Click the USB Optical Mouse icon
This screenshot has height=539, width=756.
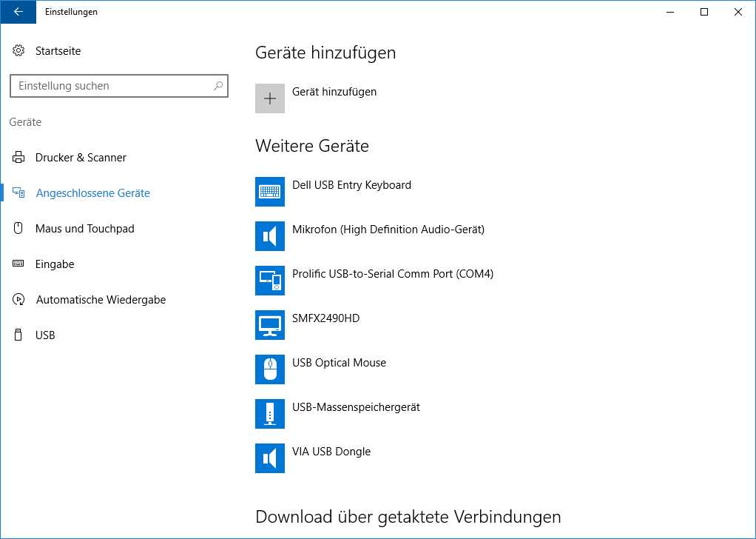tap(270, 369)
